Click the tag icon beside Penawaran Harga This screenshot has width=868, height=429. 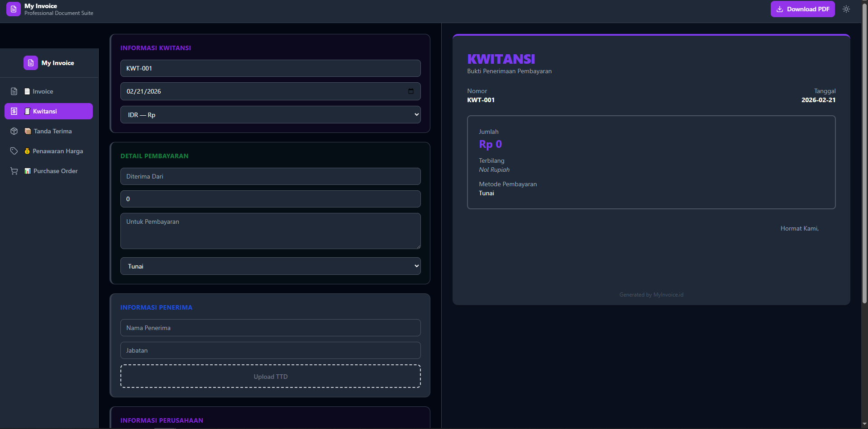(14, 151)
